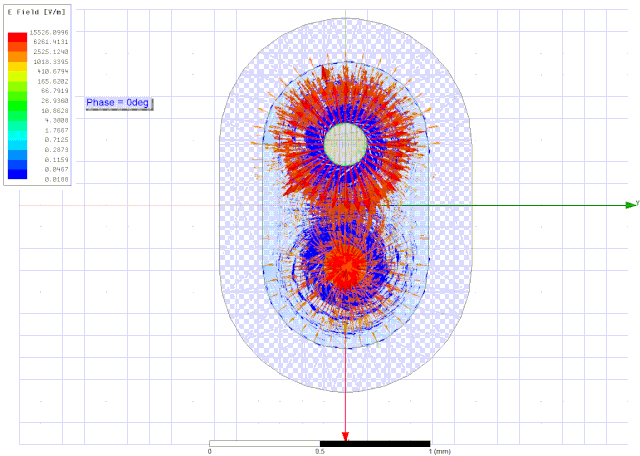Click the E Field [V/m] legend title
640x456 pixels.
[x=36, y=12]
